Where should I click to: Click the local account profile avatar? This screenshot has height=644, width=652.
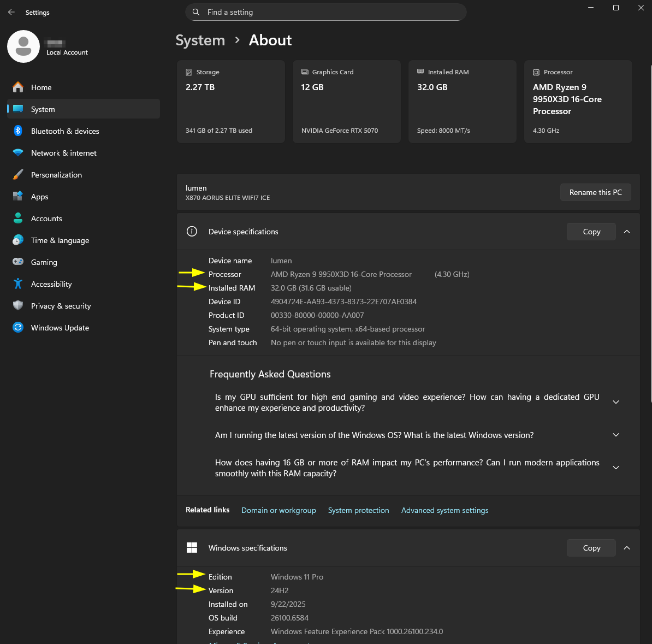(x=23, y=47)
